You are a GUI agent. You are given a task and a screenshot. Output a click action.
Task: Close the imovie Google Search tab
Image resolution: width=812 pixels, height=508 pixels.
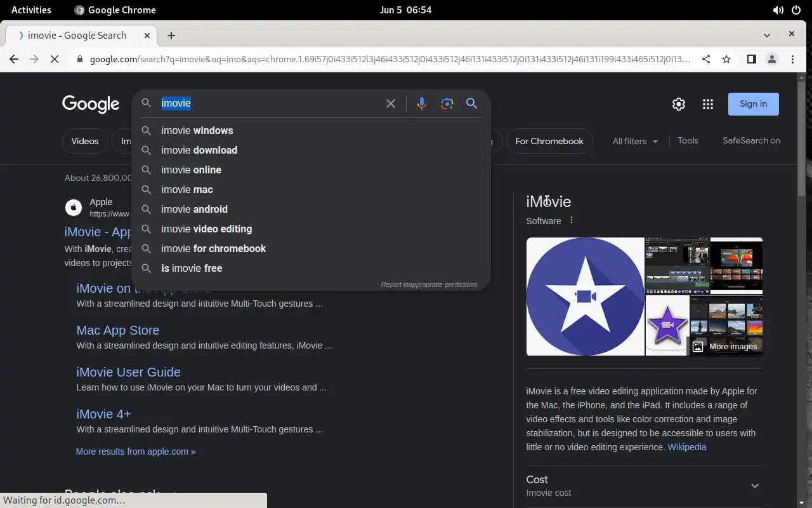(x=147, y=36)
